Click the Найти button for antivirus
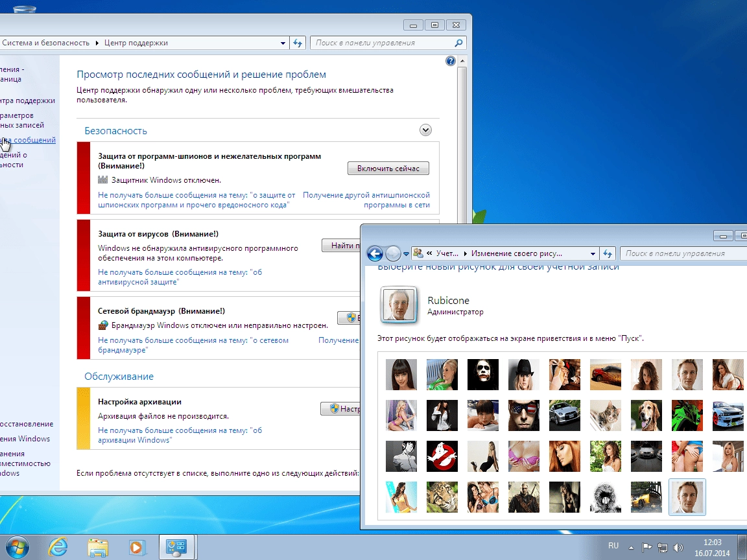Viewport: 747px width, 560px height. (x=341, y=245)
